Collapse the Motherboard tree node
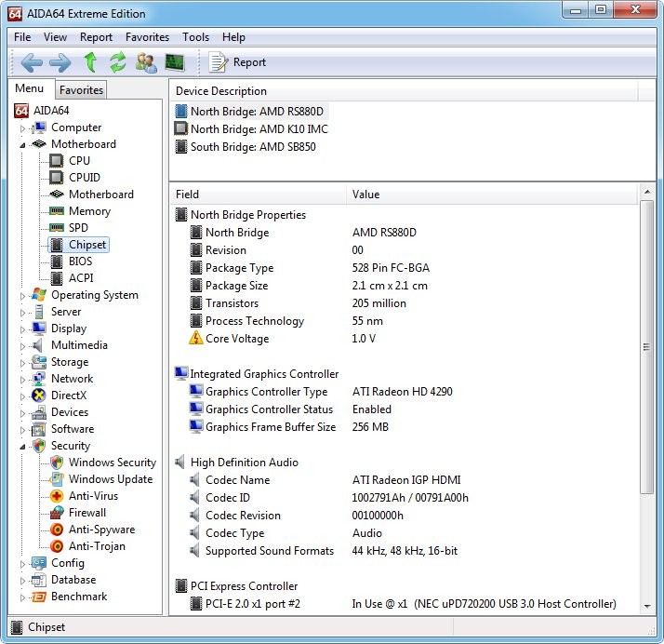 pos(23,145)
